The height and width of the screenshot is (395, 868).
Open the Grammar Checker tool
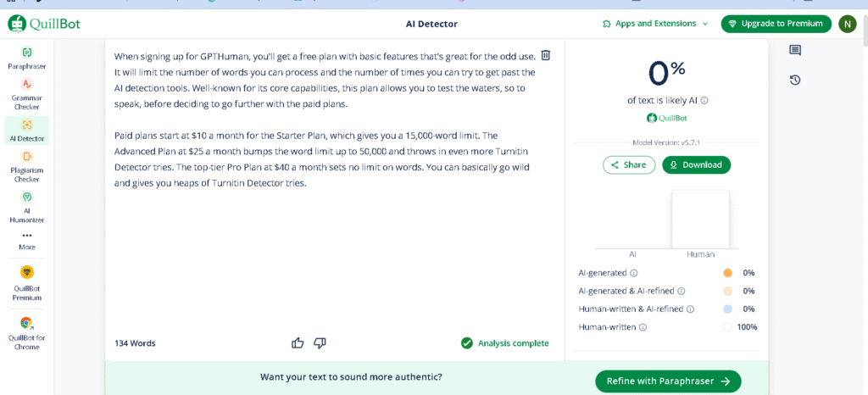click(27, 94)
